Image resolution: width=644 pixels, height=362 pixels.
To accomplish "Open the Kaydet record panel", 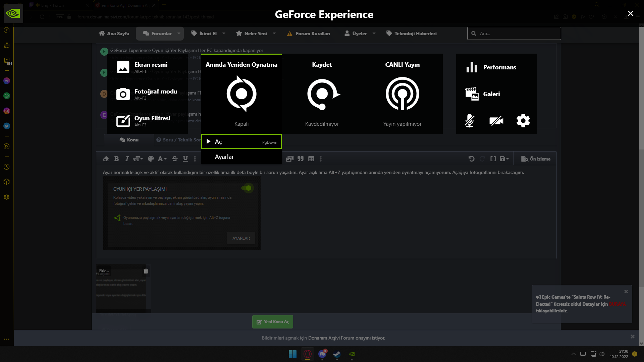I will (x=322, y=94).
